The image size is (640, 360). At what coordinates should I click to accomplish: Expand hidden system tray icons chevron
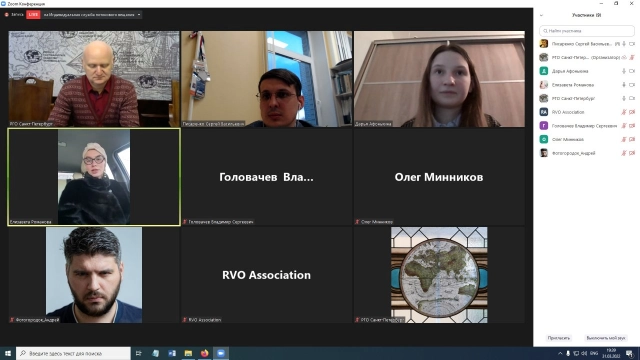[560, 353]
